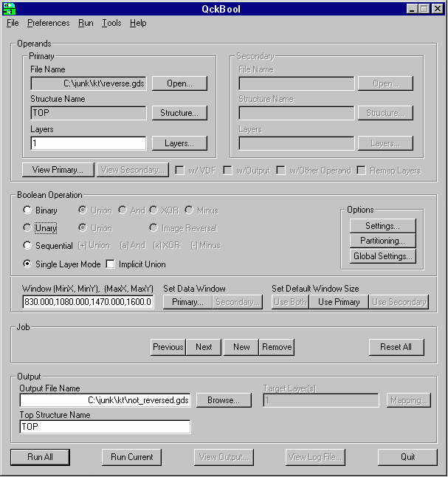Open the File menu
The image size is (448, 477).
pos(13,23)
